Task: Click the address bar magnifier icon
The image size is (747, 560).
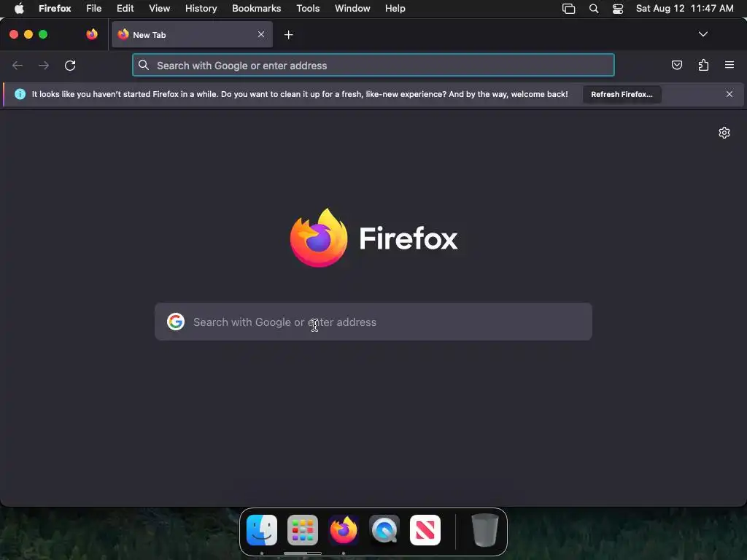Action: coord(144,65)
